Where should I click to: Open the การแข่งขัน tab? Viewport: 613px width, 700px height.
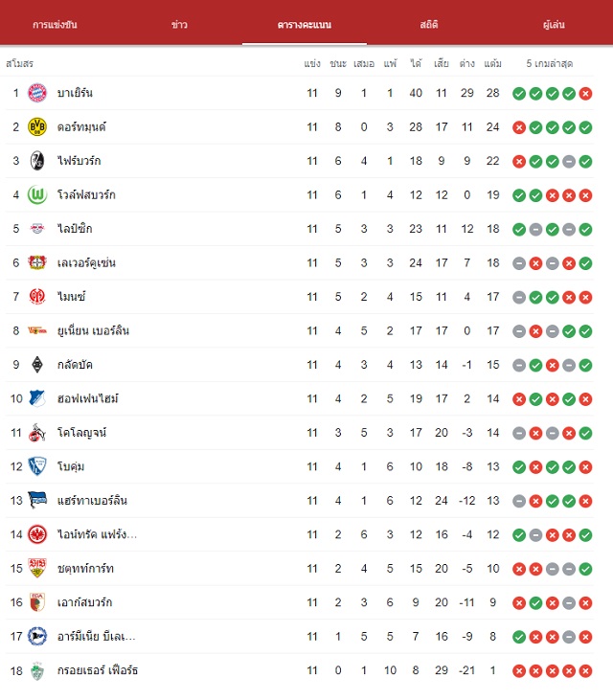coord(55,25)
